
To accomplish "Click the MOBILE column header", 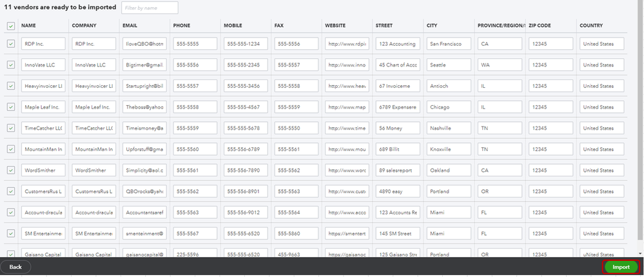I will [x=233, y=26].
